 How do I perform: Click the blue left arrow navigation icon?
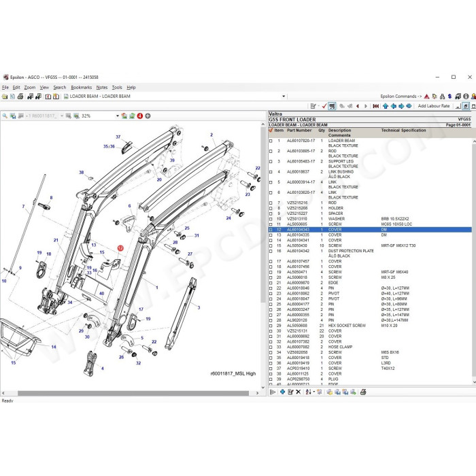pos(394,106)
